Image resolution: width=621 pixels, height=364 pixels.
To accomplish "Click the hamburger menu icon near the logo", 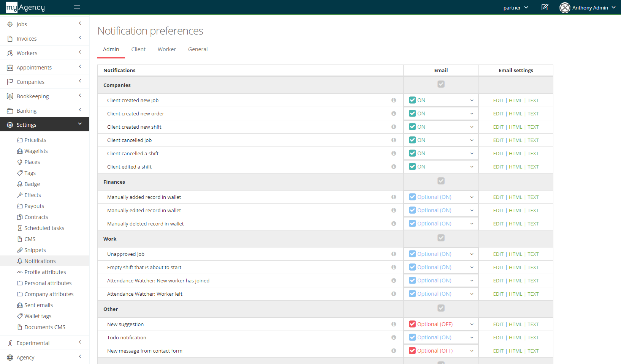I will [77, 8].
